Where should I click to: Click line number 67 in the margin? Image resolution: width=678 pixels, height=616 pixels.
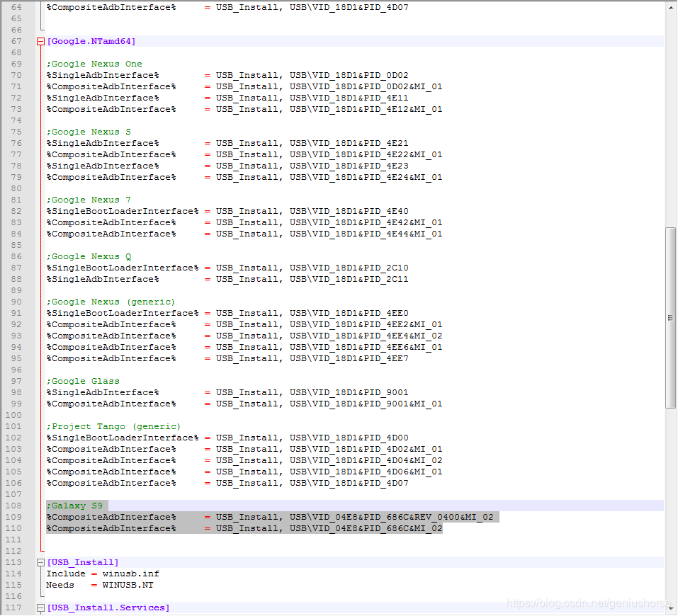[16, 42]
